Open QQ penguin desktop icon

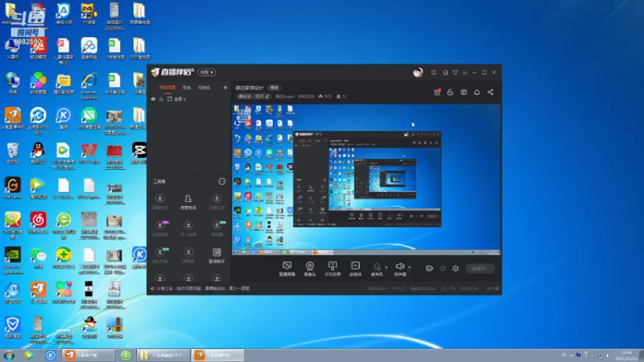pos(38,154)
